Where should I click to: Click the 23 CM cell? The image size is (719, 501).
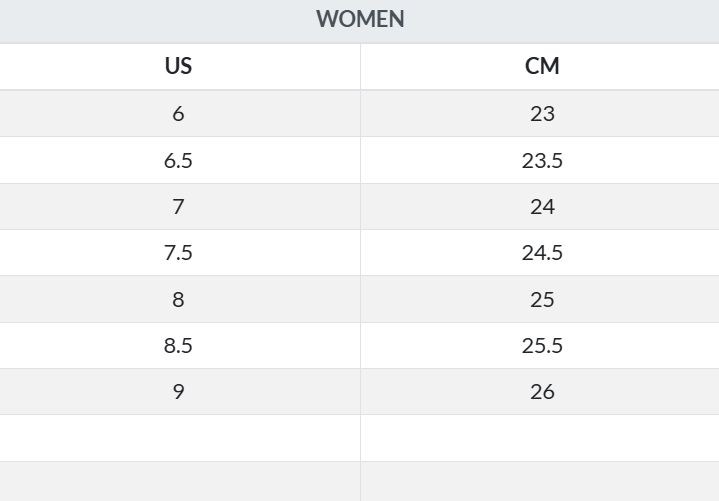click(540, 113)
